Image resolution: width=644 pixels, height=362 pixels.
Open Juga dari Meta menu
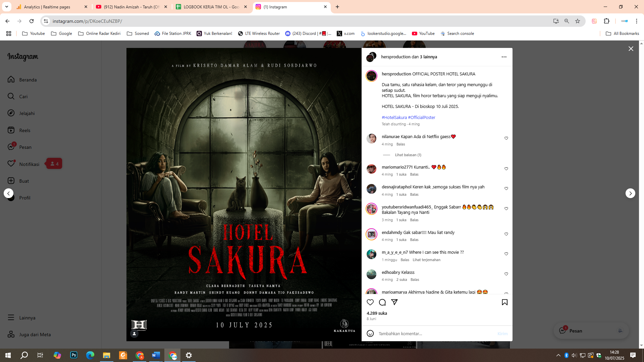click(29, 335)
